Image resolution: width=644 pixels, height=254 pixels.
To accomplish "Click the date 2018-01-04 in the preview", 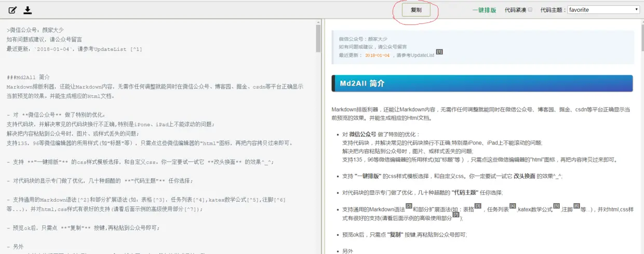I will 377,55.
